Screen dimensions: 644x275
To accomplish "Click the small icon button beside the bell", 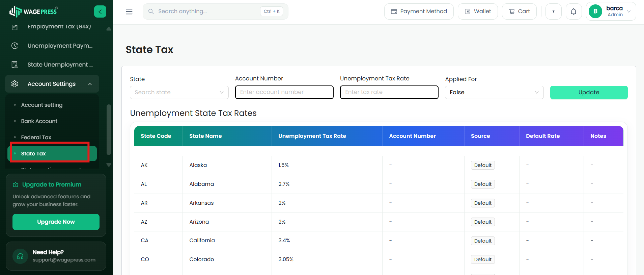I will coord(554,12).
